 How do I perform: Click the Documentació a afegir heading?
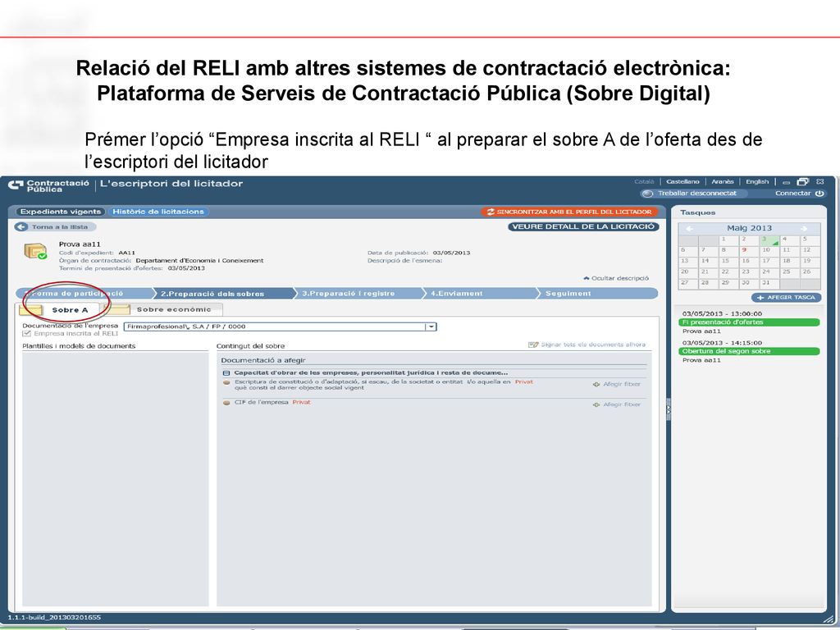[x=263, y=361]
